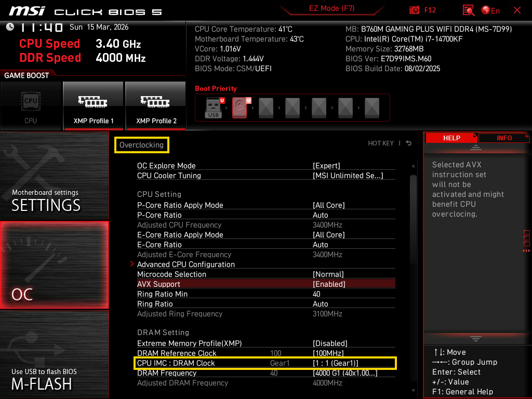Click the Overclocking page title
Image resolution: width=532 pixels, height=399 pixels.
(141, 145)
